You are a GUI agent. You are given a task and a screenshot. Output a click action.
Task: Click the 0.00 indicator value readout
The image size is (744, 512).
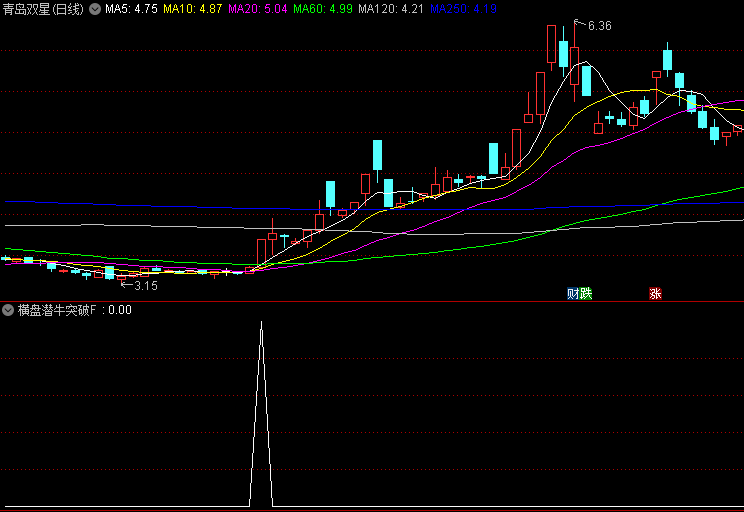coord(119,310)
